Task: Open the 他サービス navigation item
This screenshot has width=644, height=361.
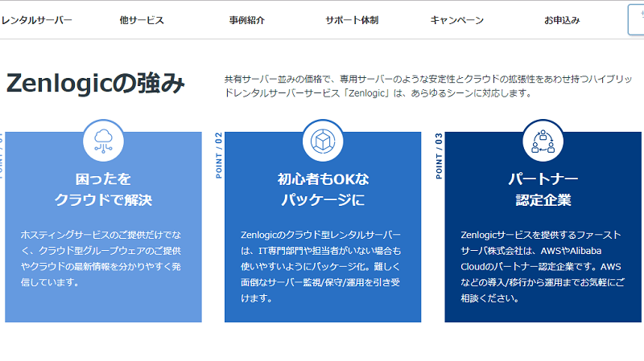Action: pyautogui.click(x=142, y=20)
